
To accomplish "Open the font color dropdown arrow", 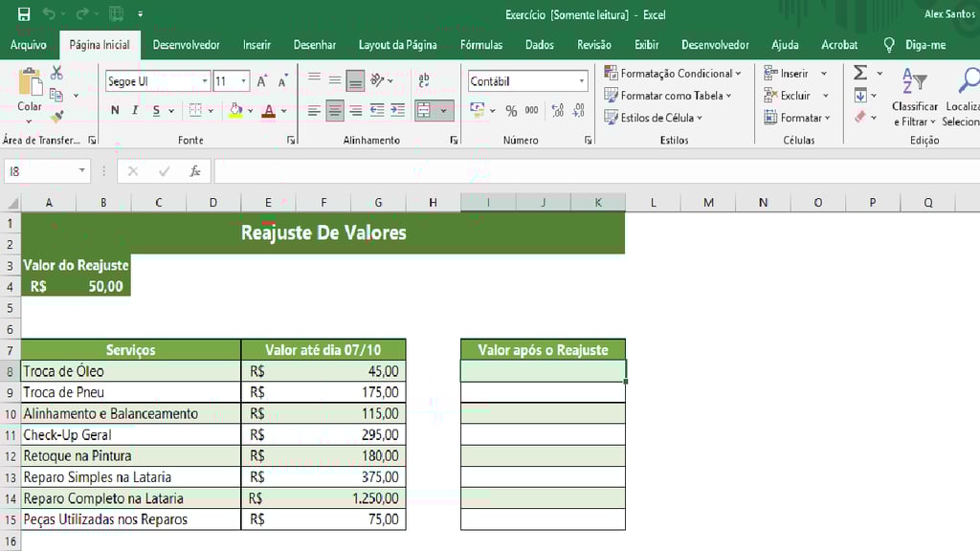I will point(283,111).
